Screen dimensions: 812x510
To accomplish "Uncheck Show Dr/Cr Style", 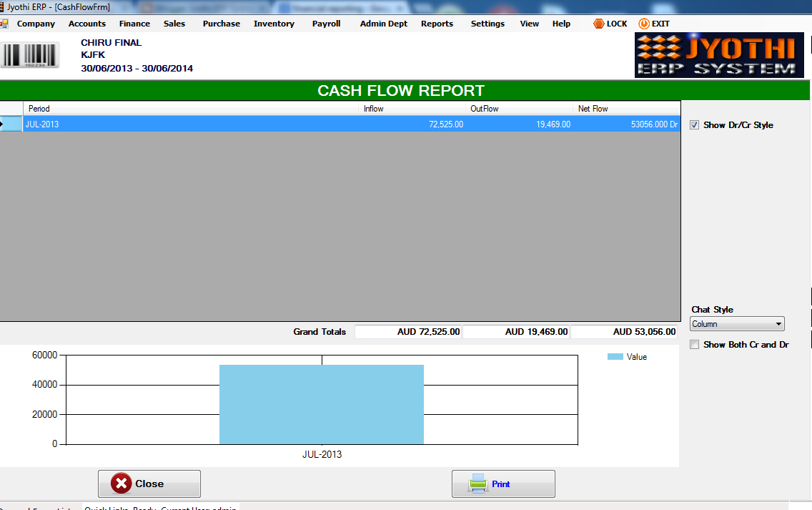I will (x=694, y=125).
